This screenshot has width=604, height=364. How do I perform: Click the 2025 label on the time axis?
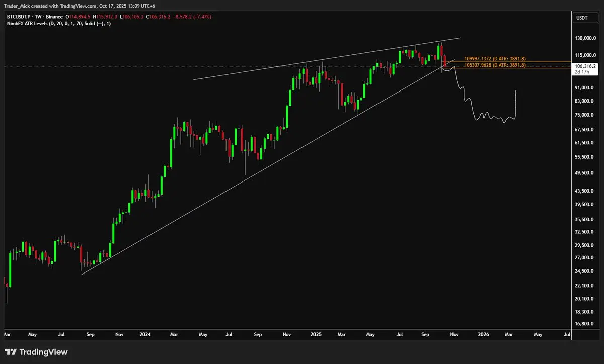[x=315, y=334]
